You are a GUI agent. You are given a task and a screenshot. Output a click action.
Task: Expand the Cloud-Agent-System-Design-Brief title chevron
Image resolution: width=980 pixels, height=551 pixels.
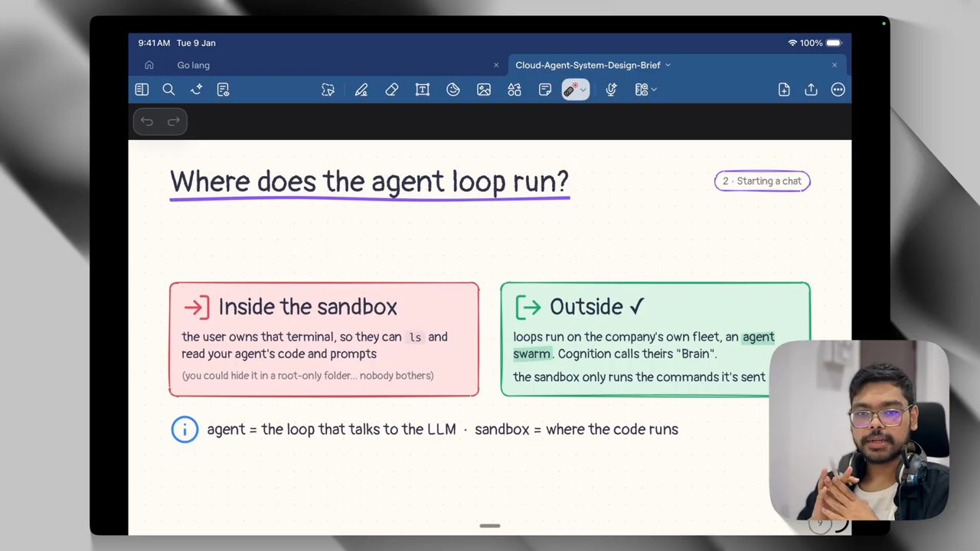click(668, 65)
